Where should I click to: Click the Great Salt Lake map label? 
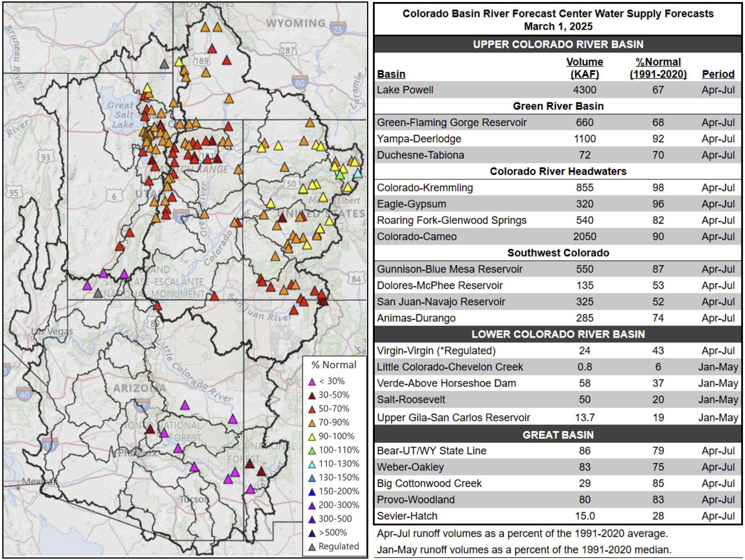pos(121,115)
